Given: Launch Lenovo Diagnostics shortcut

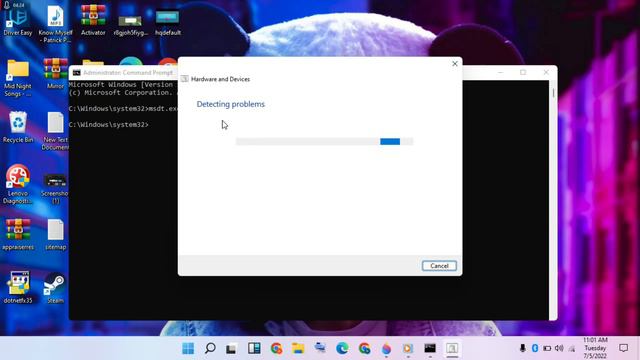Looking at the screenshot, I should pyautogui.click(x=18, y=184).
